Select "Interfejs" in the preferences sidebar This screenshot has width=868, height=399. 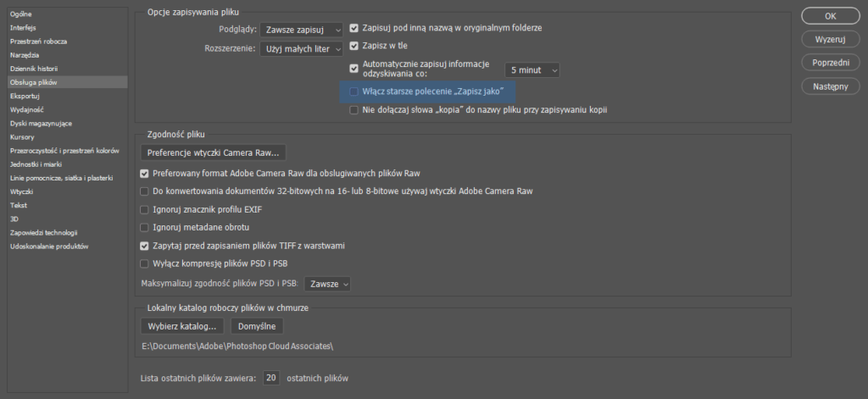(22, 27)
